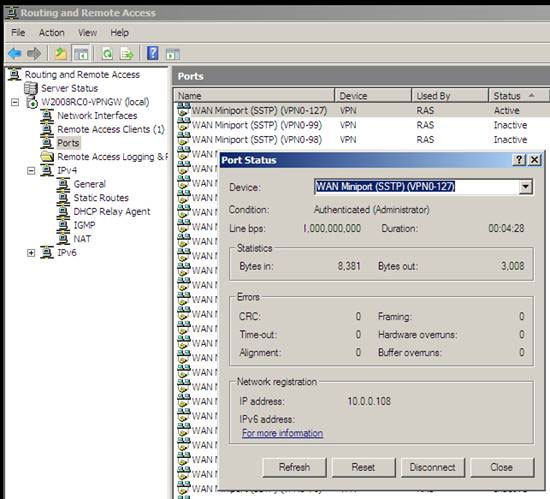Click the Refresh toolbar icon
The height and width of the screenshot is (499, 550).
[x=107, y=54]
